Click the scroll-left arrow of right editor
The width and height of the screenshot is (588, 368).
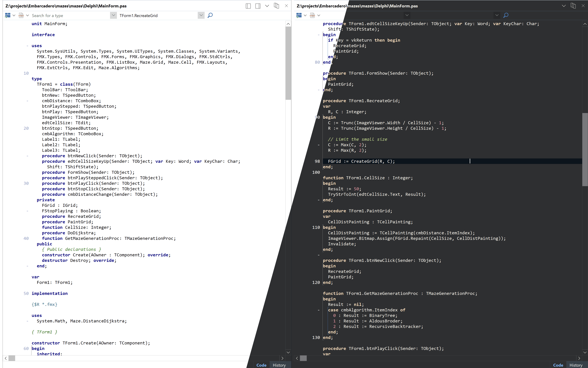pyautogui.click(x=297, y=358)
